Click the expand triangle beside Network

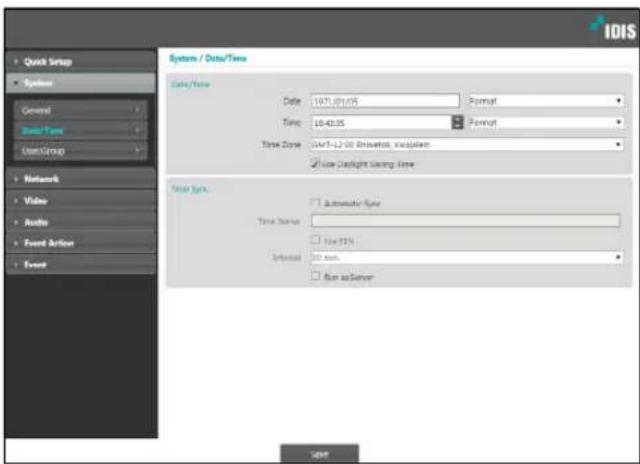16,179
